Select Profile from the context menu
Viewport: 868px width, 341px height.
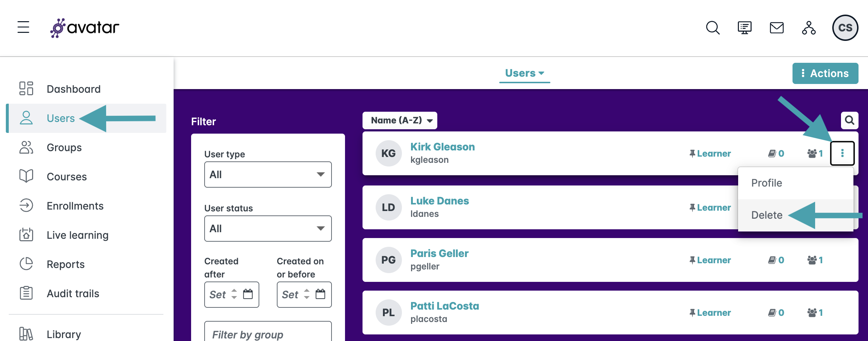click(x=767, y=183)
